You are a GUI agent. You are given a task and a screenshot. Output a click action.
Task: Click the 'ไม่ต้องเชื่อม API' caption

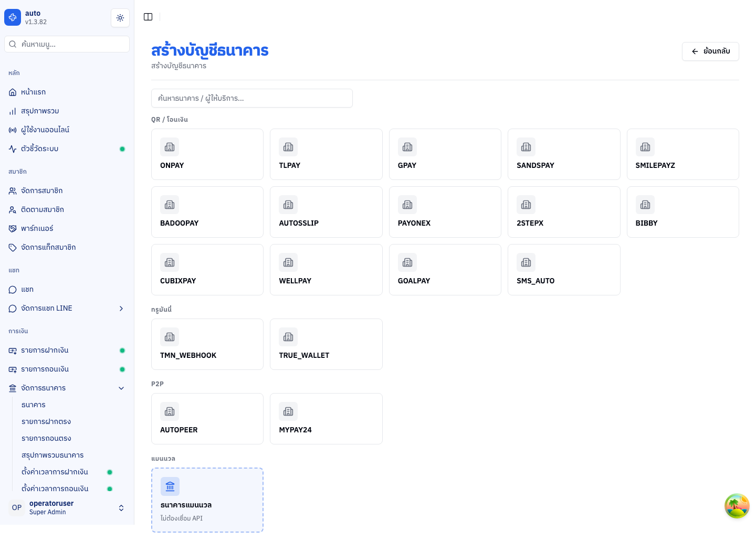click(x=182, y=518)
